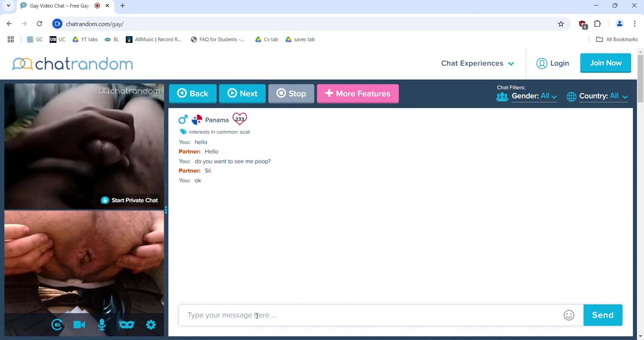Open browser extensions puzzle icon

pyautogui.click(x=597, y=24)
